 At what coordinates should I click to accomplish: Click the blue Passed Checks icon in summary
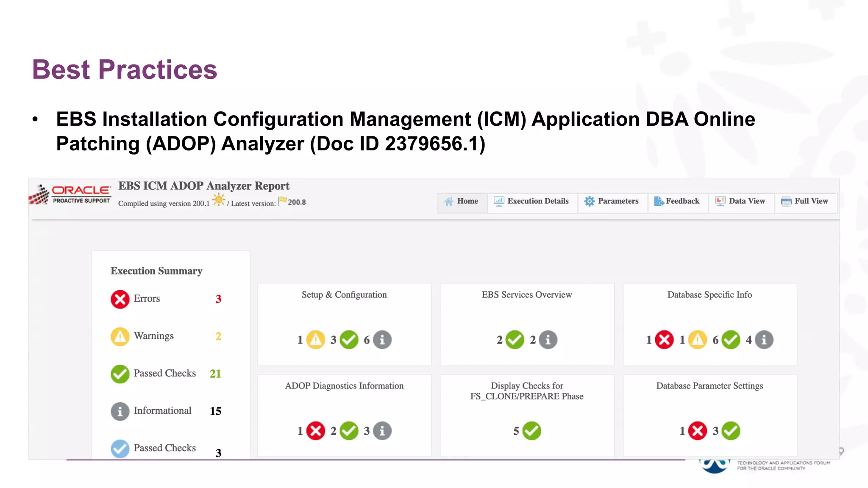[x=120, y=448]
